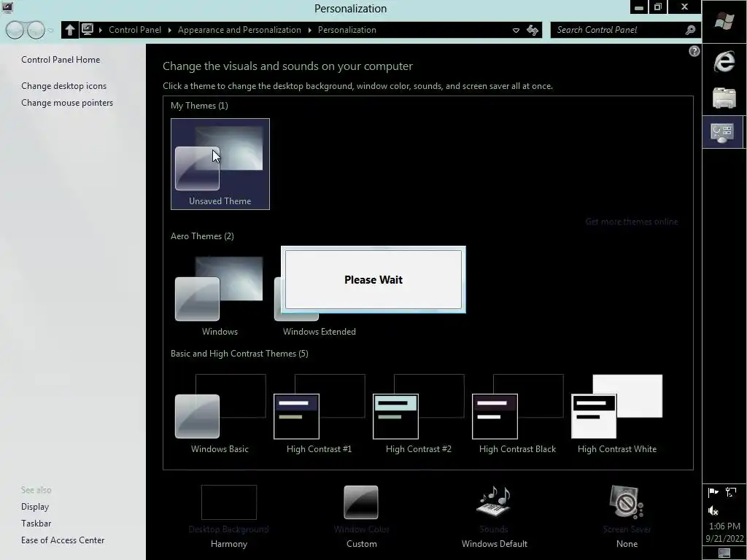
Task: Open Desktop Background Harmony settings
Action: pyautogui.click(x=228, y=517)
